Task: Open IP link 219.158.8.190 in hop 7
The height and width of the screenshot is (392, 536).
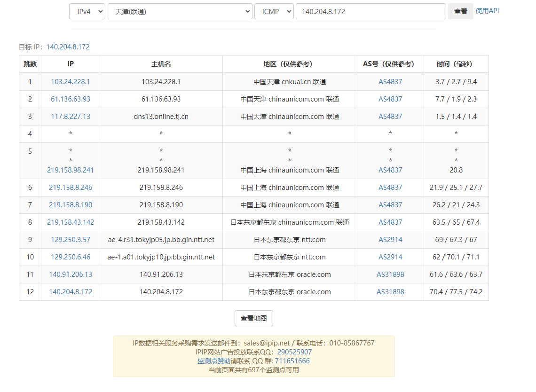Action: pos(71,205)
